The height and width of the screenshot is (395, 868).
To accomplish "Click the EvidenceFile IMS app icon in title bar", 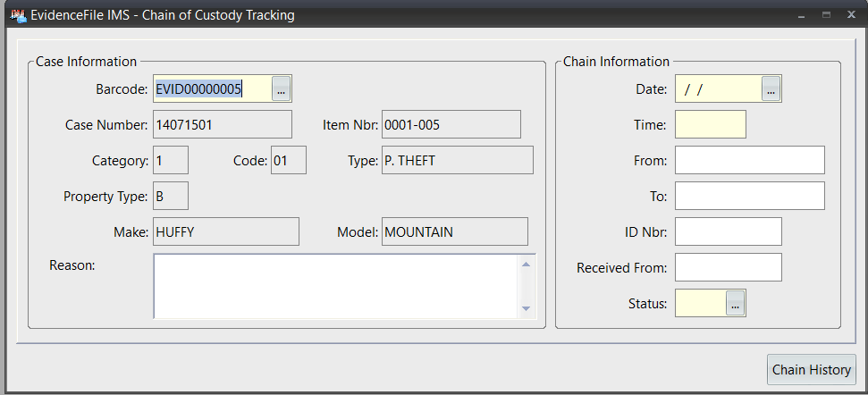I will (17, 15).
